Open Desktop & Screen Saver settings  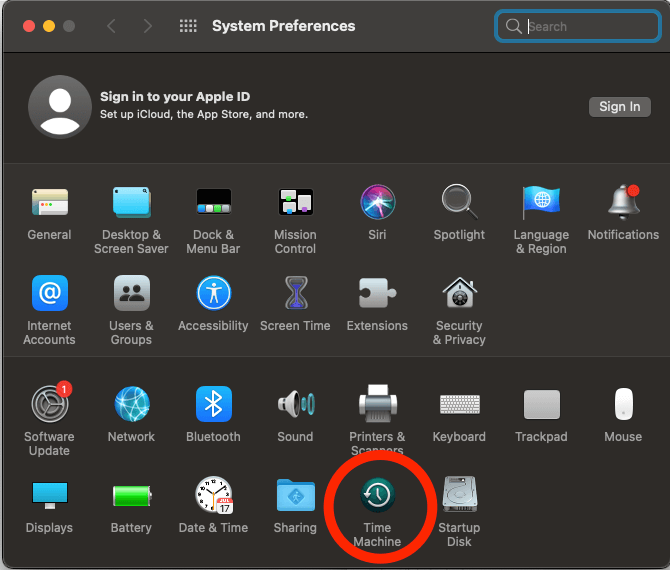pyautogui.click(x=131, y=203)
